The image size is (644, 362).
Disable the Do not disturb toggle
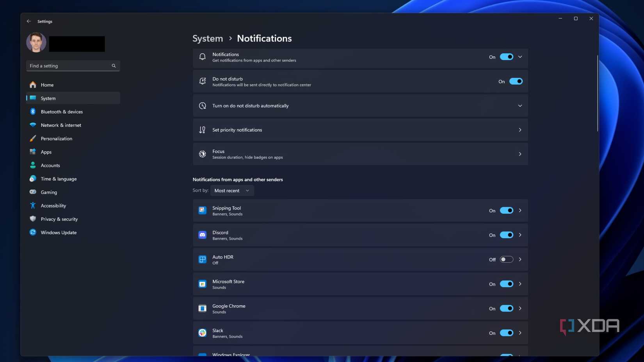(516, 81)
